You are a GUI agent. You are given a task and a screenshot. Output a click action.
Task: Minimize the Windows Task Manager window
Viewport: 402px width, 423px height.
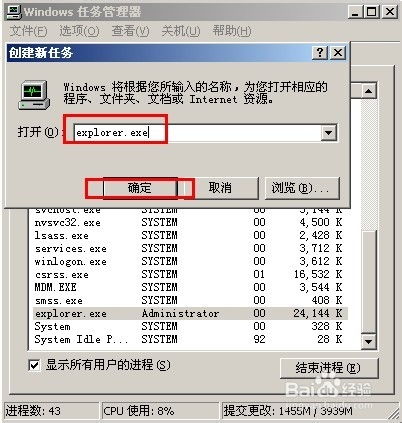coord(356,12)
